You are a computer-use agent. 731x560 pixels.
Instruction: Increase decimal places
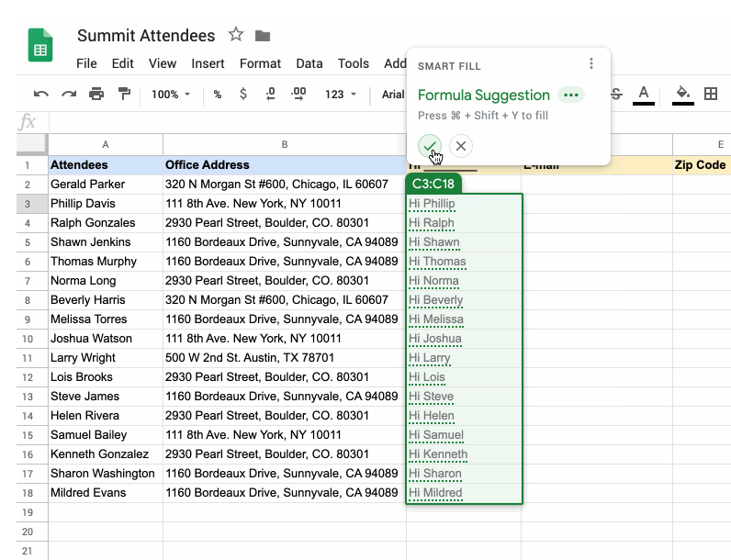click(x=298, y=94)
